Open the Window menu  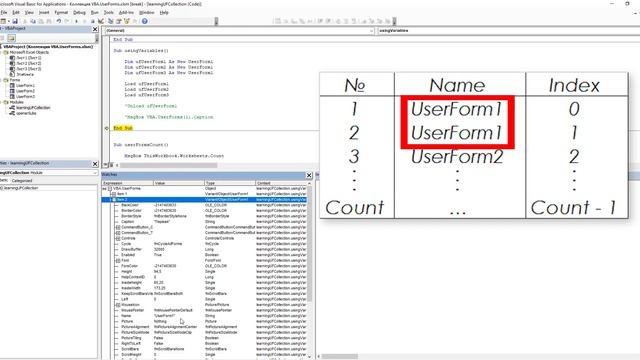pyautogui.click(x=147, y=13)
